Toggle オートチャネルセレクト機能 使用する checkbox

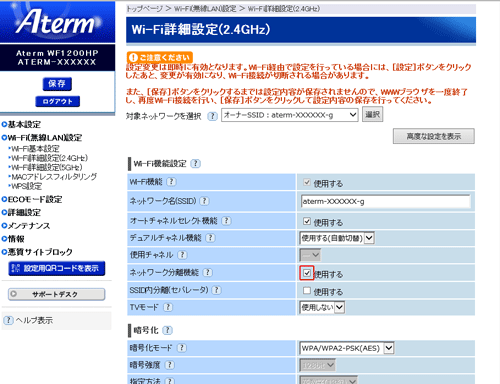pos(307,221)
